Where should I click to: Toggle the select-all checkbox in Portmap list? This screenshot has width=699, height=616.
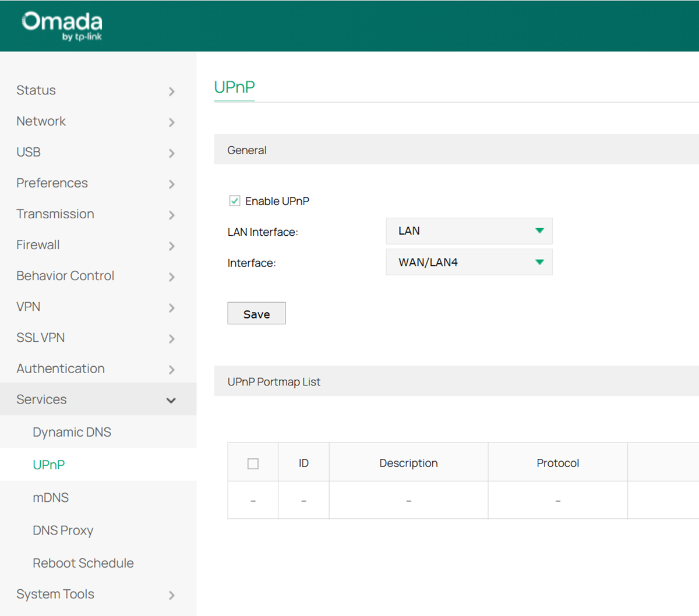point(253,463)
